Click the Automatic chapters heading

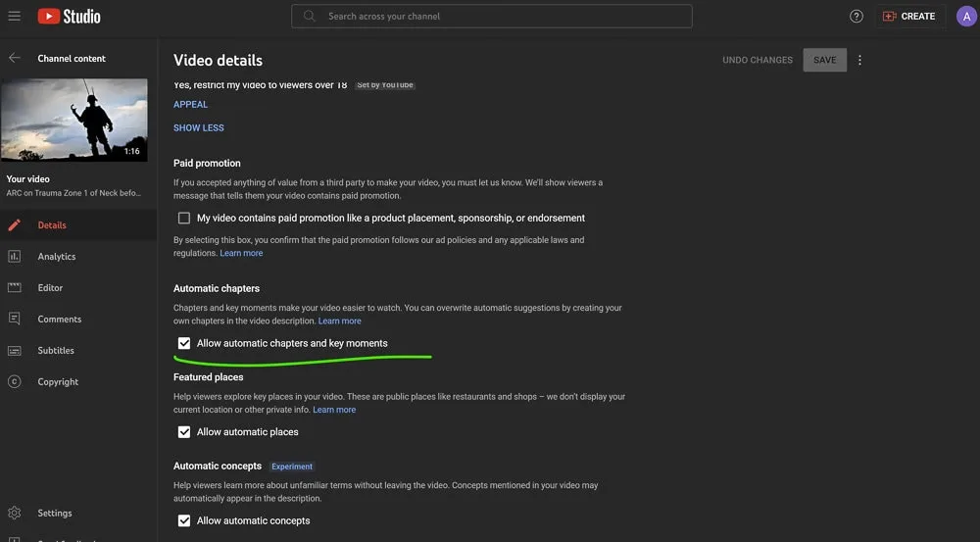click(217, 288)
